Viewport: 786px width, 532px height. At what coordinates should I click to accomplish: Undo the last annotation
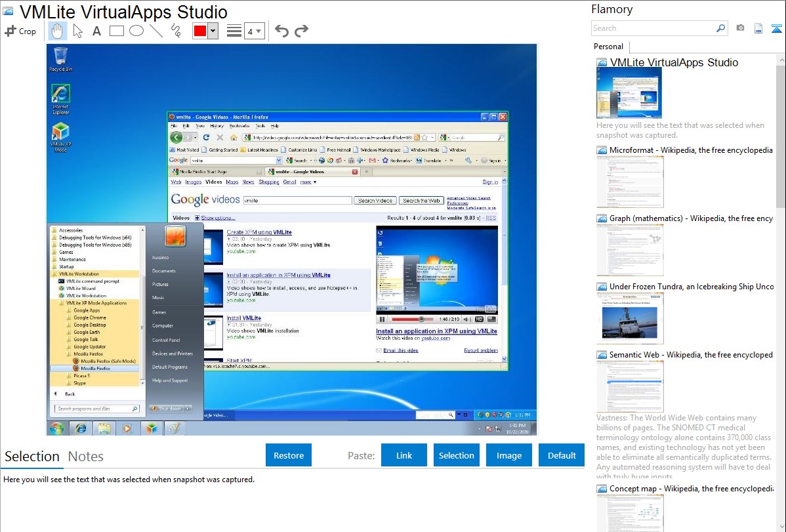281,31
